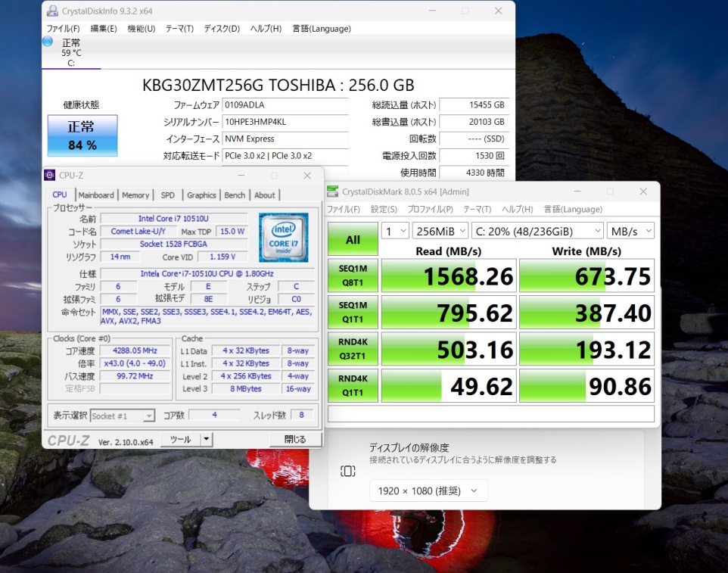Run the SEQ1M Q8T1 benchmark

point(353,276)
